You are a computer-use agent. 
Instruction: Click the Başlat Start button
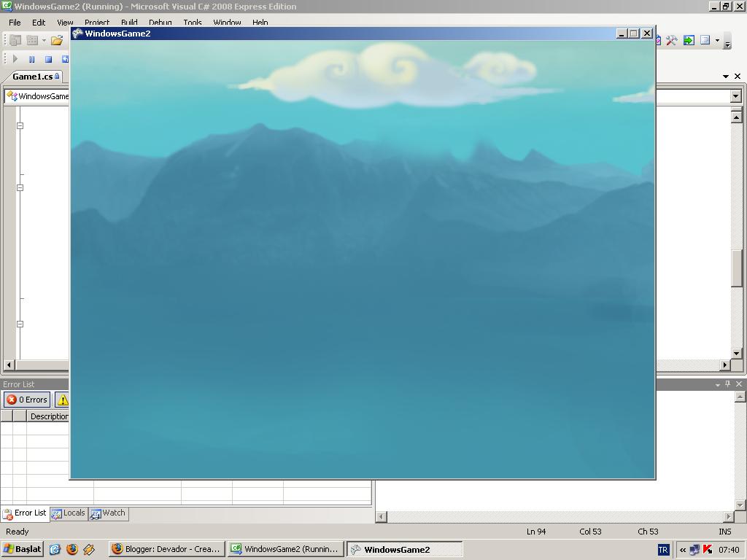click(23, 549)
